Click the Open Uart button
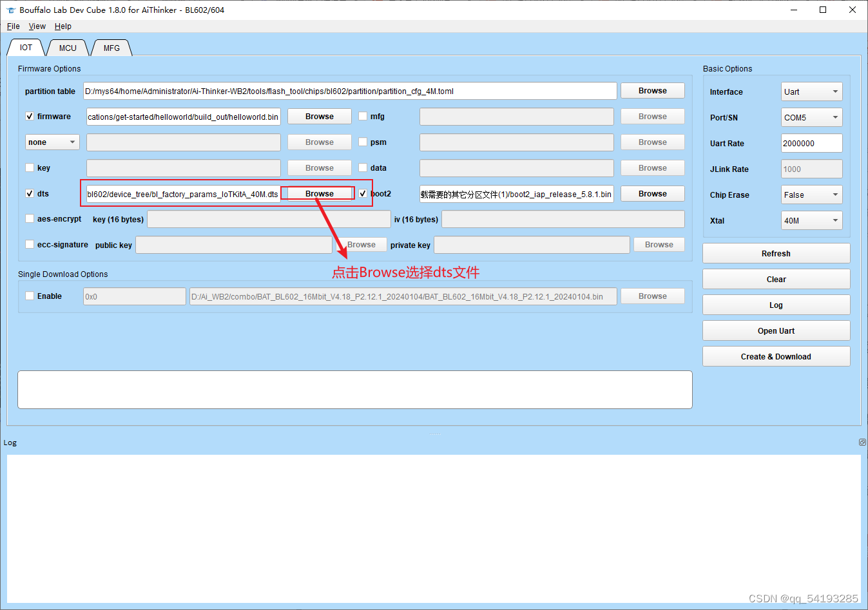The height and width of the screenshot is (610, 868). tap(776, 330)
